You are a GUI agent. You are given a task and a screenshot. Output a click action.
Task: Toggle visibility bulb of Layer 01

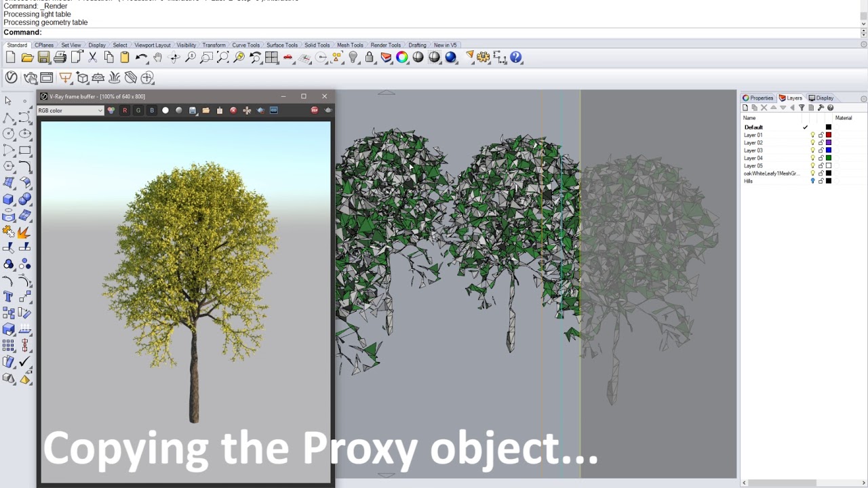click(x=812, y=135)
